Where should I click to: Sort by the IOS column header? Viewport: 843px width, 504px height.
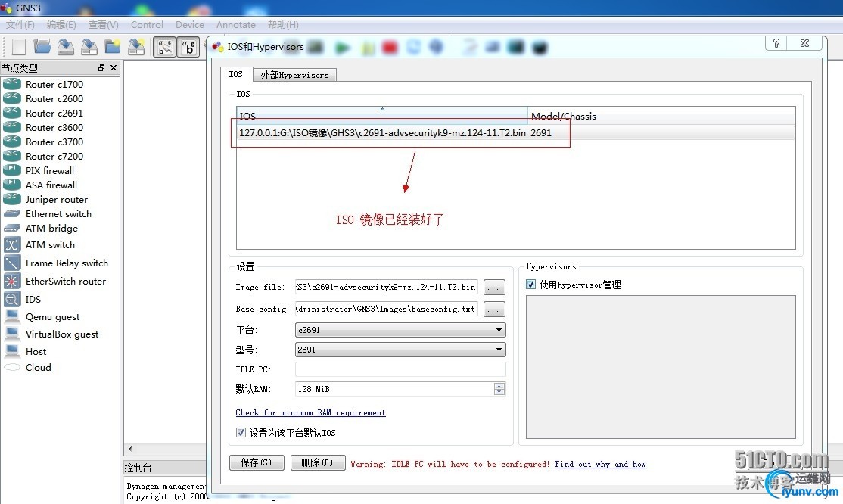click(x=382, y=116)
